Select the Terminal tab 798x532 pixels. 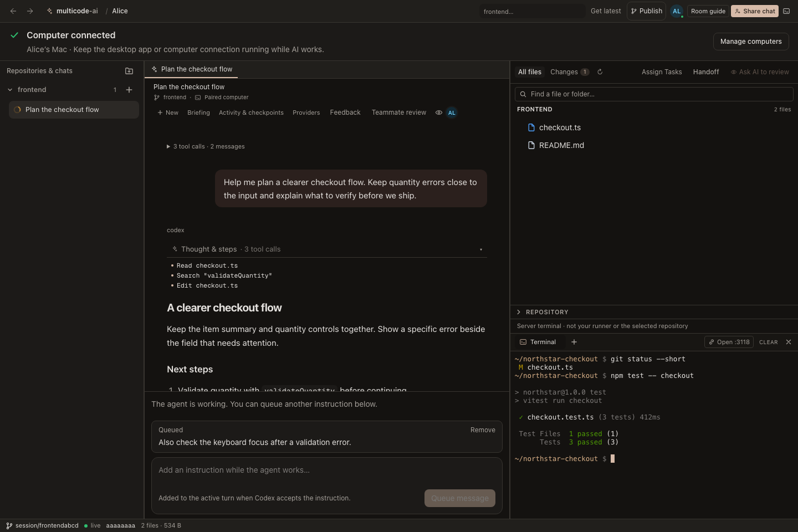(x=538, y=342)
